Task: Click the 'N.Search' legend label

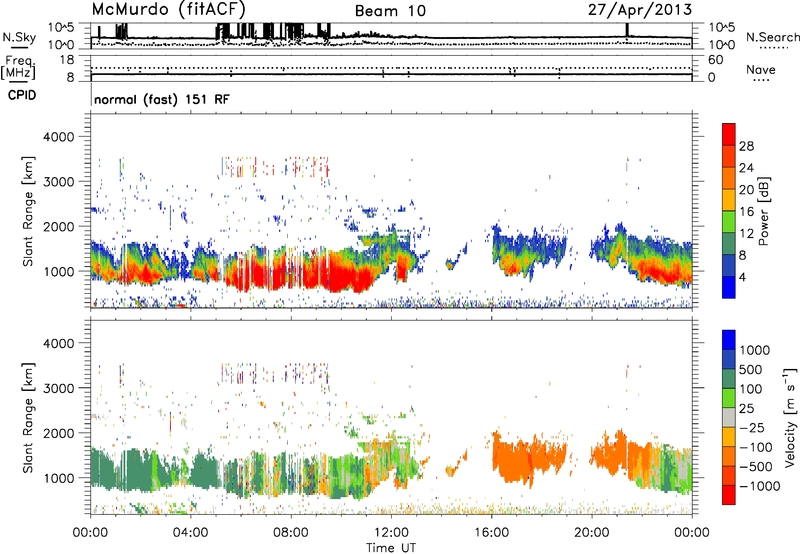Action: click(x=773, y=37)
